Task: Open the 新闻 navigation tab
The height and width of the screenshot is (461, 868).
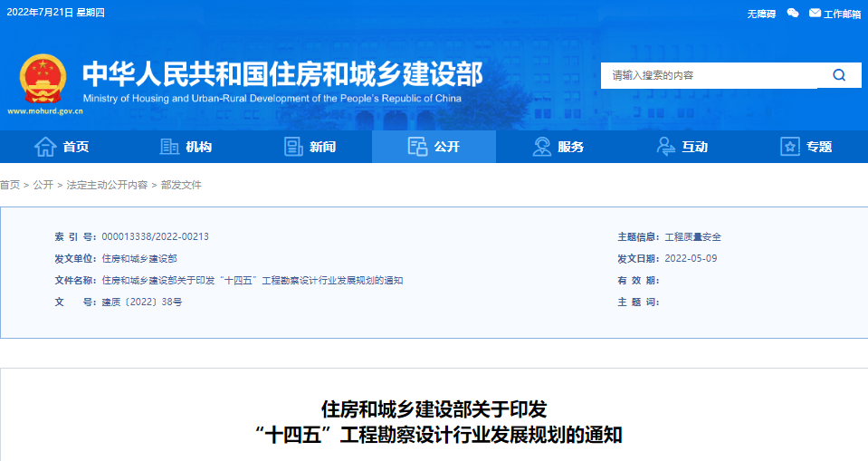Action: (310, 147)
